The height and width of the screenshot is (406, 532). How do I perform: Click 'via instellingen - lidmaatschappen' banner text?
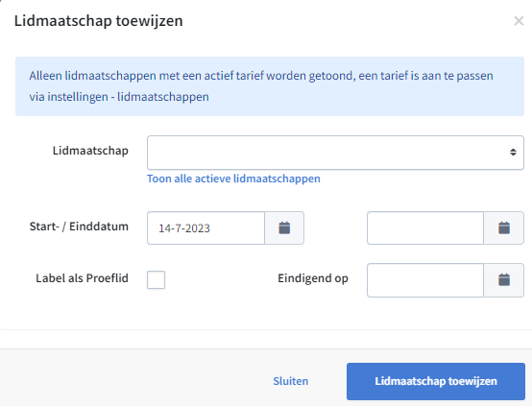pos(119,97)
